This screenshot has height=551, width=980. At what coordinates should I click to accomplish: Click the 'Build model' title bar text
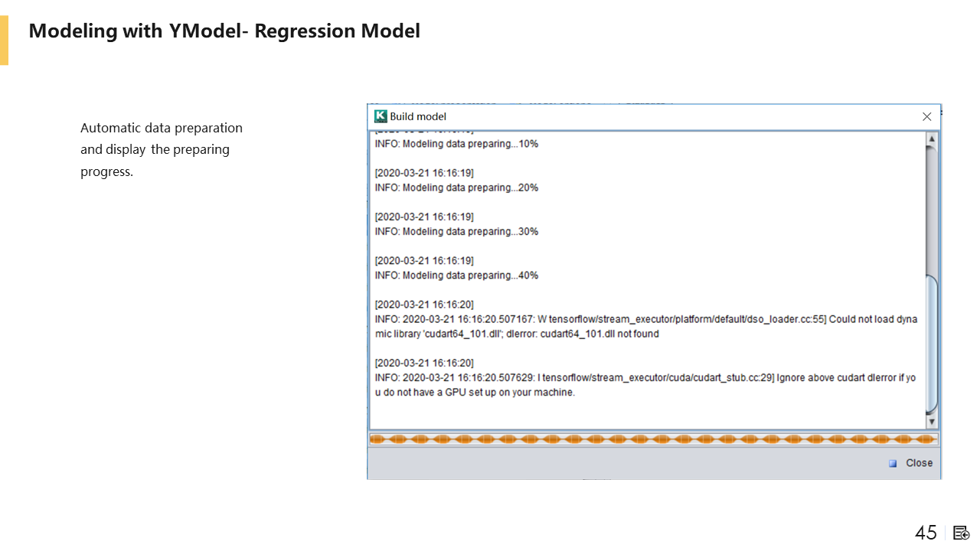(418, 116)
